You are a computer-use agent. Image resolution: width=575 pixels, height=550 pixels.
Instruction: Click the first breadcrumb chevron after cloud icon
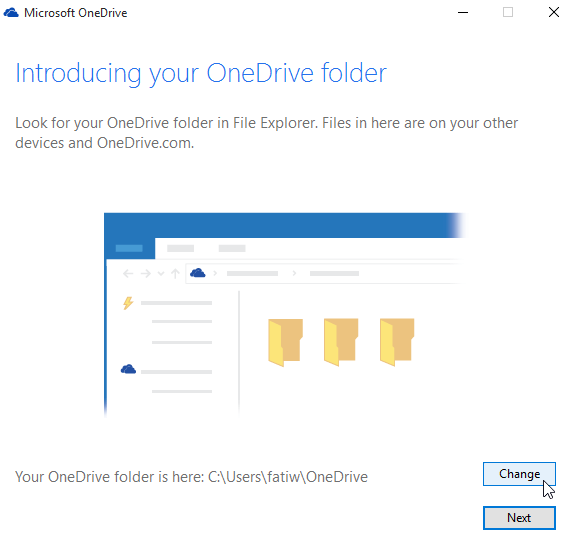coord(215,273)
